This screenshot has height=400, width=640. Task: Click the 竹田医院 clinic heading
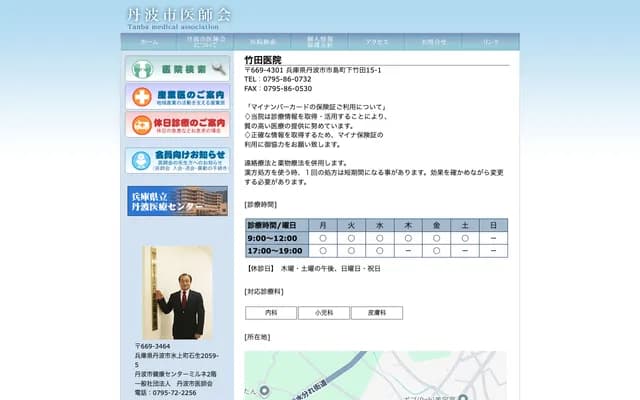264,60
